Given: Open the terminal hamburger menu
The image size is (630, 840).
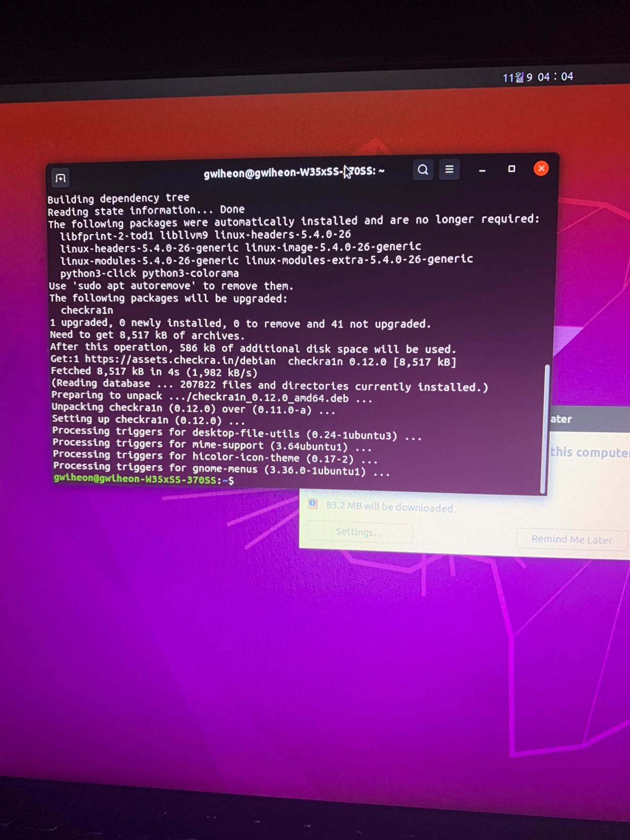Looking at the screenshot, I should (x=449, y=169).
